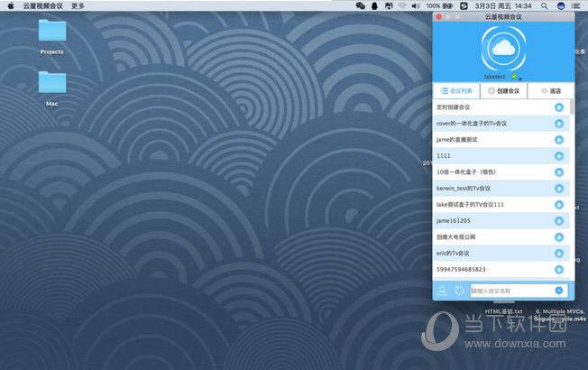Select the row 定时创建会议
The height and width of the screenshot is (370, 588).
tap(501, 107)
